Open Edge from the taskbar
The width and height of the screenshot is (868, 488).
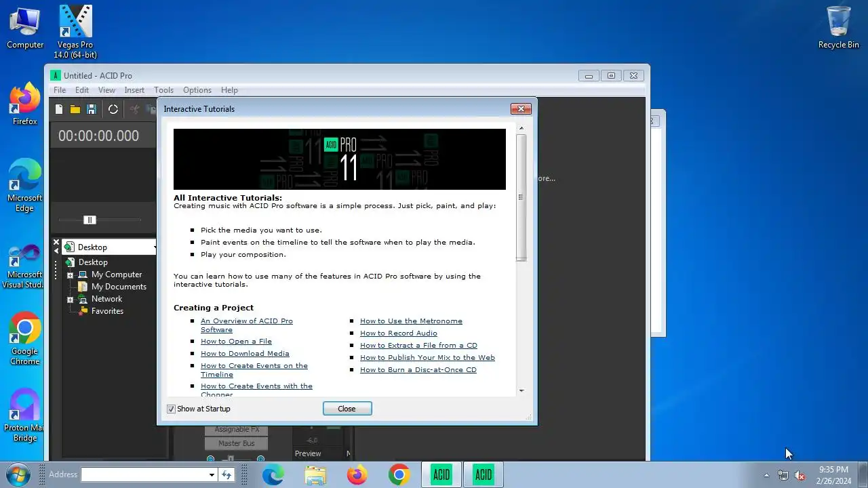pyautogui.click(x=273, y=475)
